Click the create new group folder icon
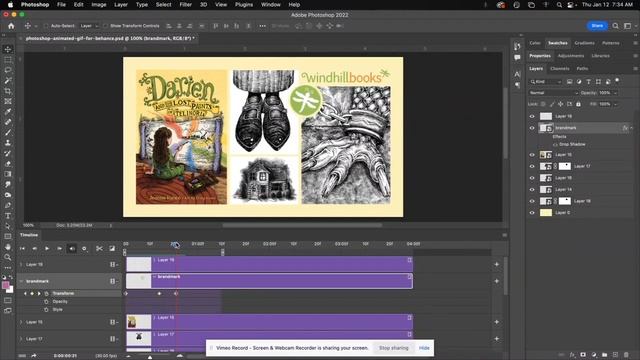Screen dimensions: 640x360 604,355
